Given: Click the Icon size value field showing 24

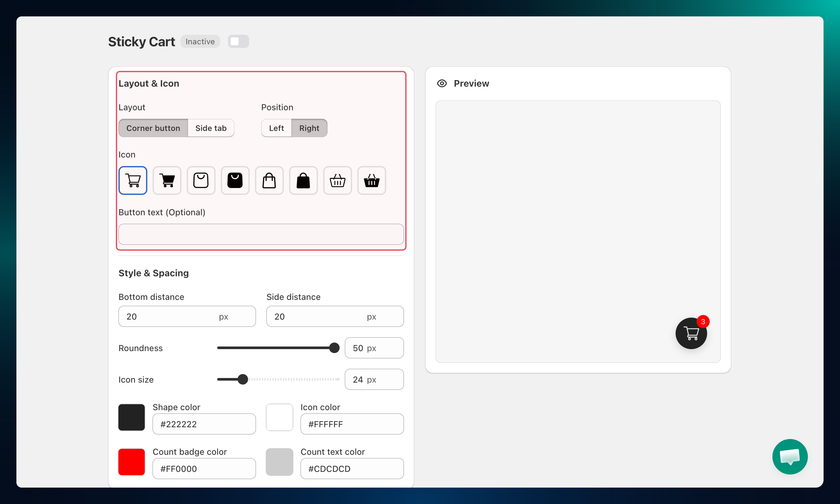Looking at the screenshot, I should pyautogui.click(x=374, y=379).
